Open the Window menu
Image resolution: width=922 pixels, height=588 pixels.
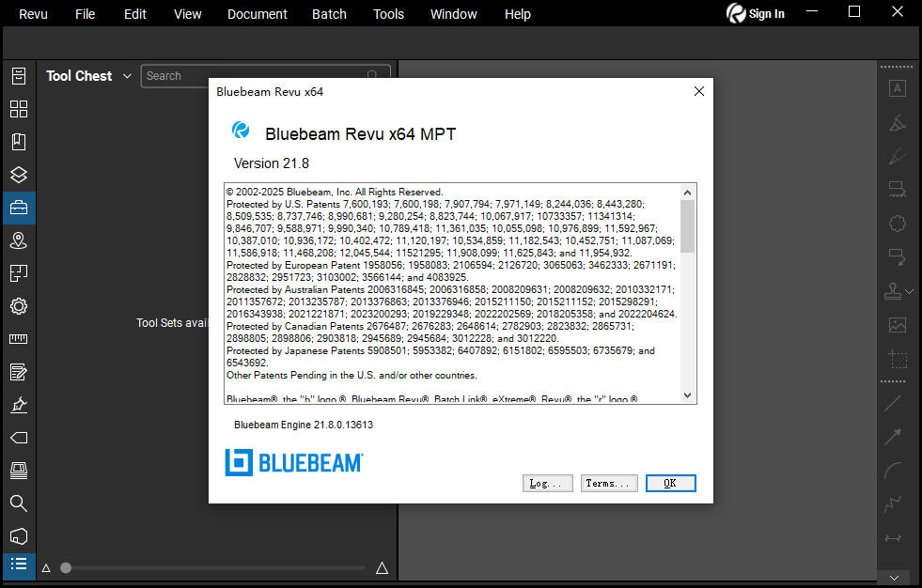coord(453,14)
